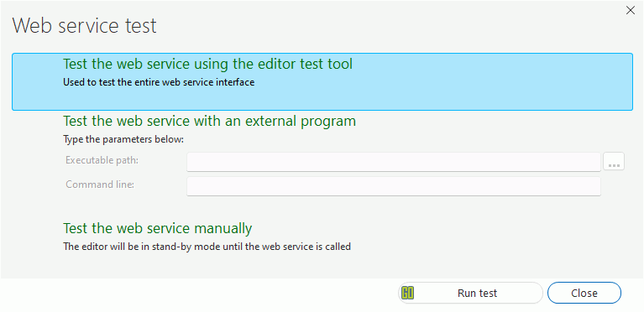Click the "Web service test" dialog title
The image size is (644, 312).
(x=84, y=25)
